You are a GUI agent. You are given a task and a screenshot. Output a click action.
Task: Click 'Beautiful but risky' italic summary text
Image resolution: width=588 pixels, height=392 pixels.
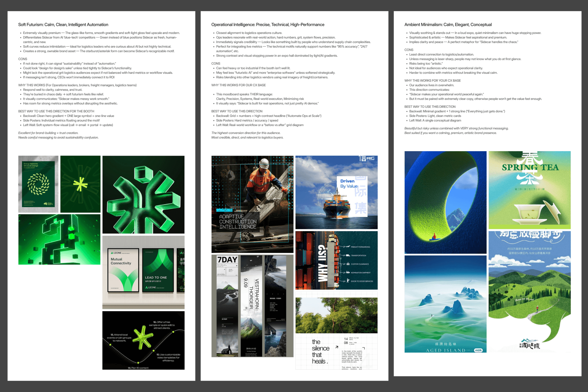pyautogui.click(x=456, y=129)
